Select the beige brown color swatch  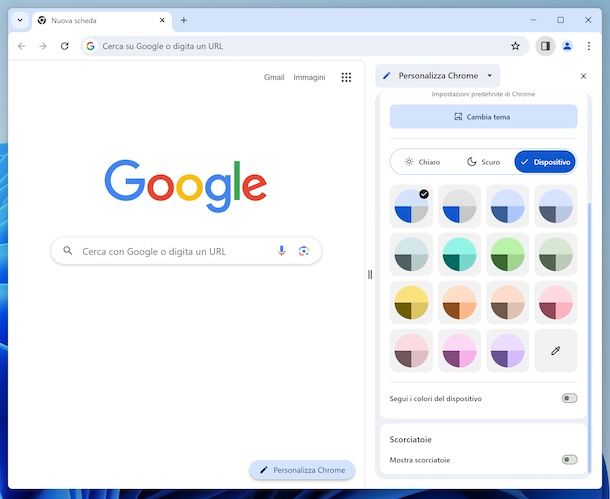pyautogui.click(x=507, y=303)
